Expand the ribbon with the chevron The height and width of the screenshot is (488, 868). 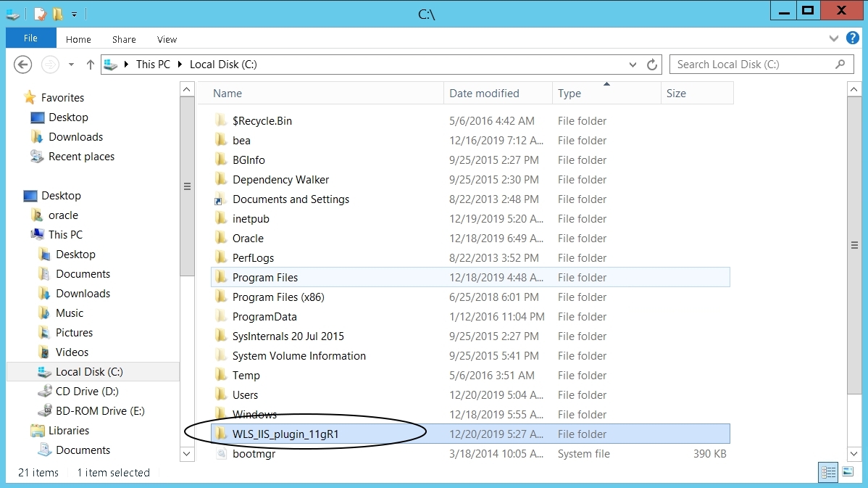[834, 38]
